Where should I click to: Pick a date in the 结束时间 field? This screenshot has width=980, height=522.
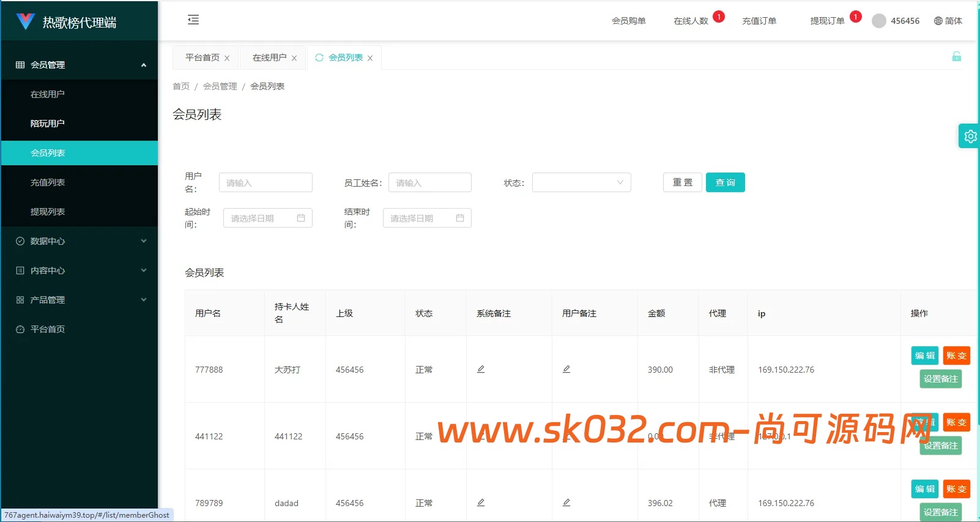(x=427, y=218)
